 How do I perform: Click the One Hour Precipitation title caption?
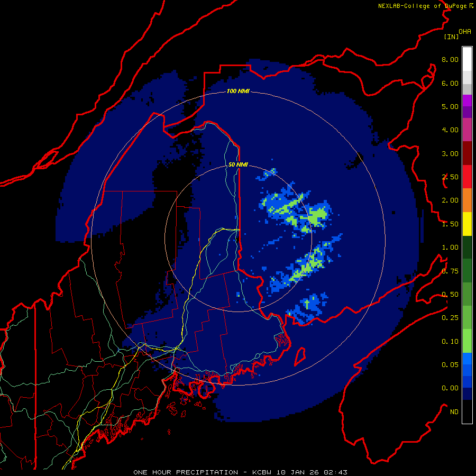pos(240,472)
